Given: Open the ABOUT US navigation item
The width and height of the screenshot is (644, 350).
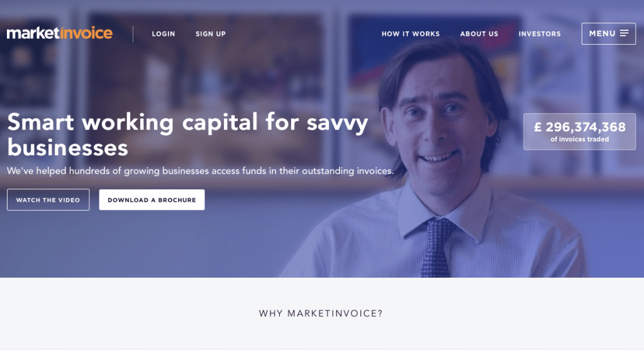Looking at the screenshot, I should [x=479, y=34].
